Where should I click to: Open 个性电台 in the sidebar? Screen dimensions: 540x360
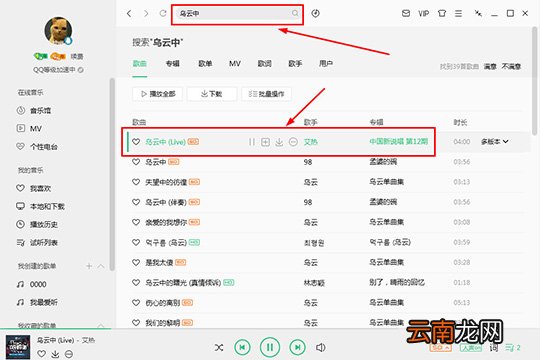[x=37, y=147]
